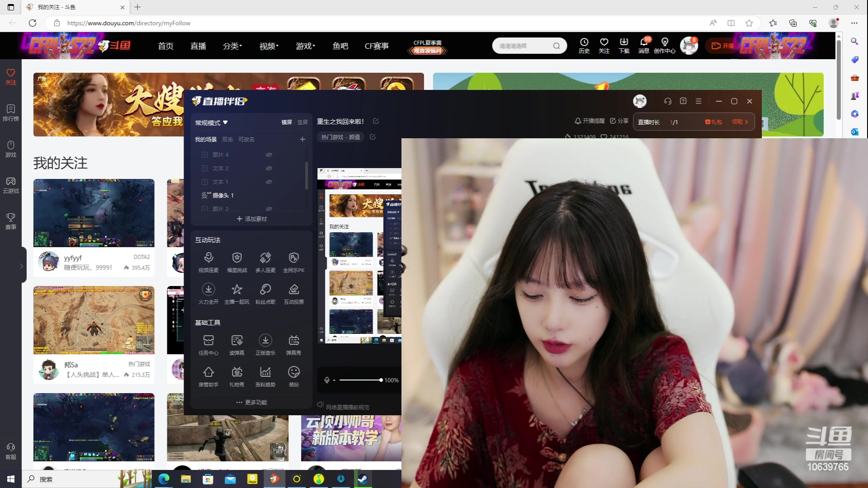Image resolution: width=868 pixels, height=488 pixels.
Task: Expand the 游戏 menu in Douyu nav
Action: click(306, 46)
